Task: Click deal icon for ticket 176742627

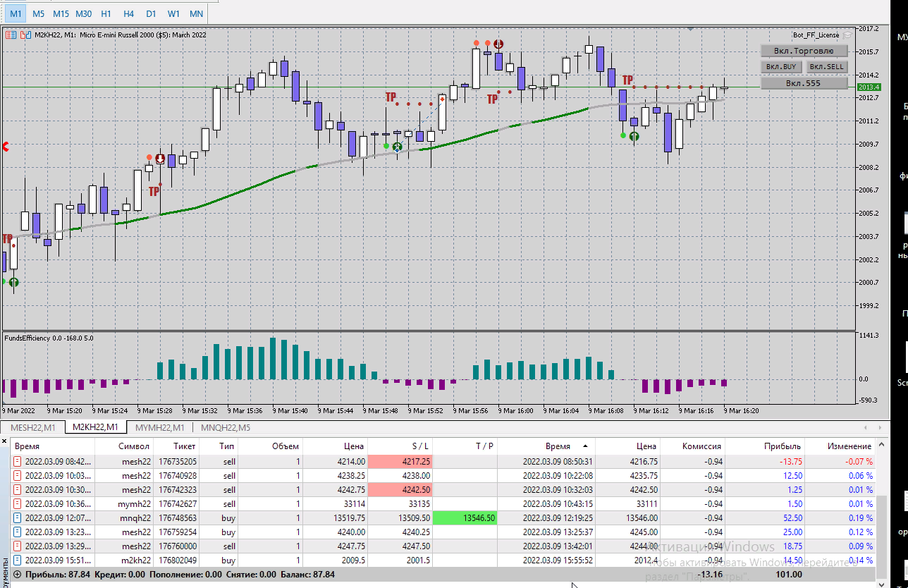Action: pyautogui.click(x=18, y=504)
